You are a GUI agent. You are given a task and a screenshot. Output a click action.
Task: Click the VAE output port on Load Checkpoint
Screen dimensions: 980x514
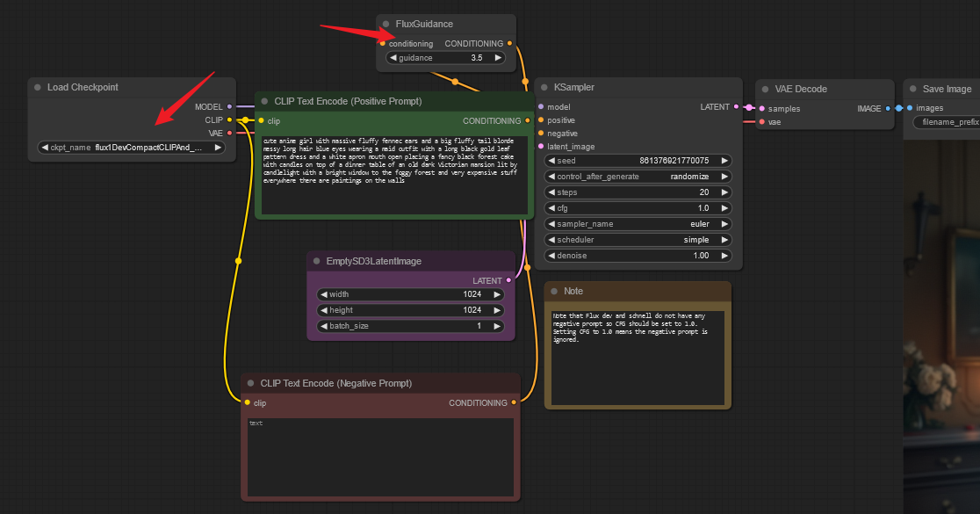pyautogui.click(x=230, y=133)
